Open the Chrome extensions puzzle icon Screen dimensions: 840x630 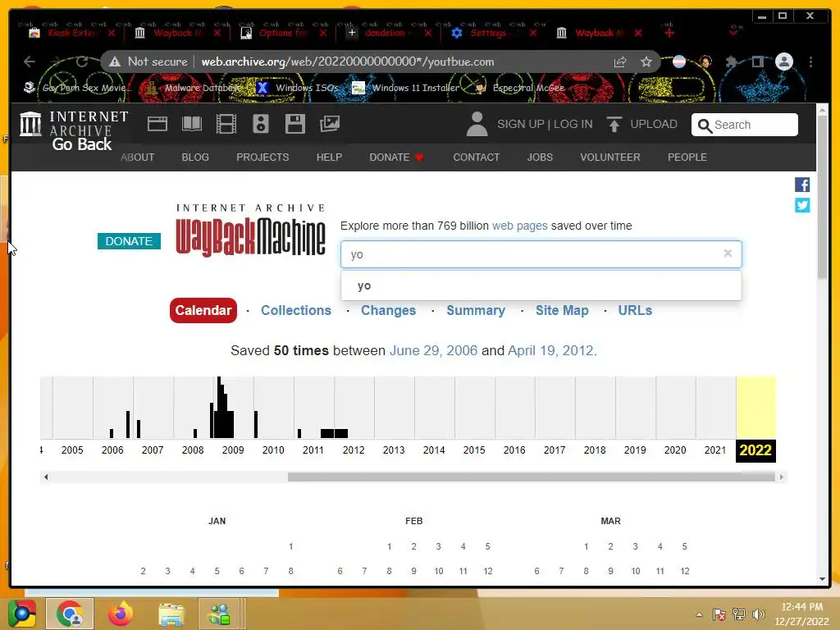point(731,62)
